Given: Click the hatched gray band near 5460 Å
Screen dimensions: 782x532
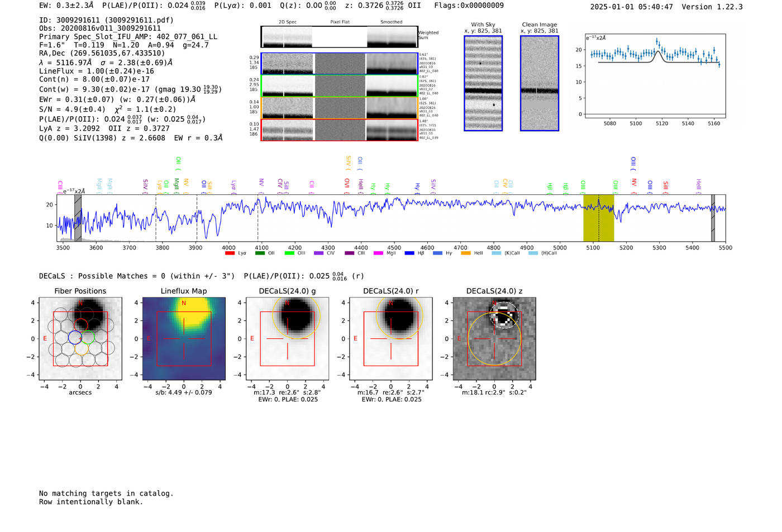Looking at the screenshot, I should [713, 218].
